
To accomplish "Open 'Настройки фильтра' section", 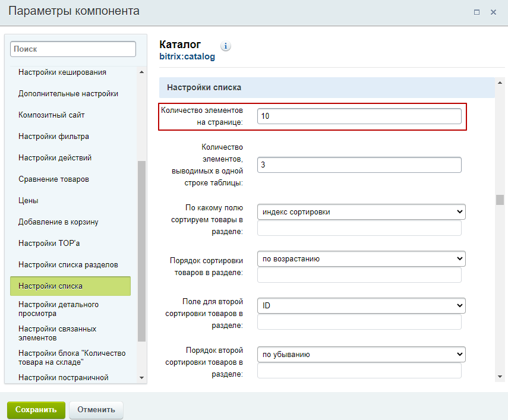I will coord(53,136).
